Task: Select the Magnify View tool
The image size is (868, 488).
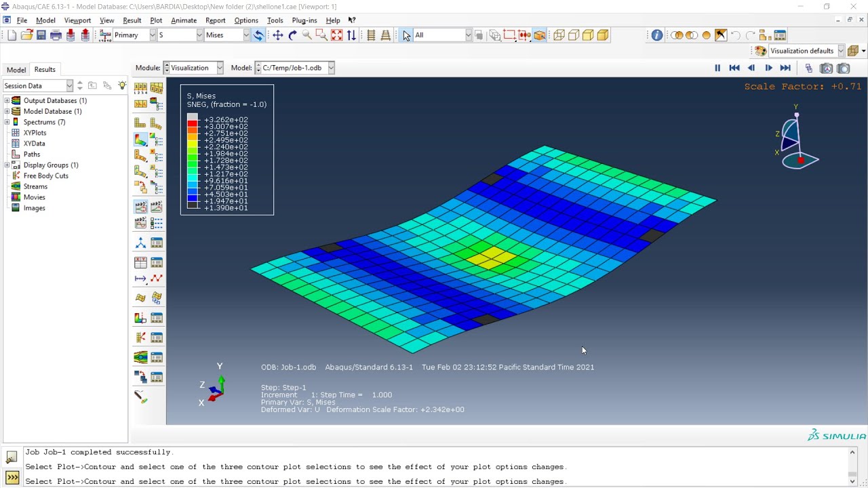Action: (307, 35)
